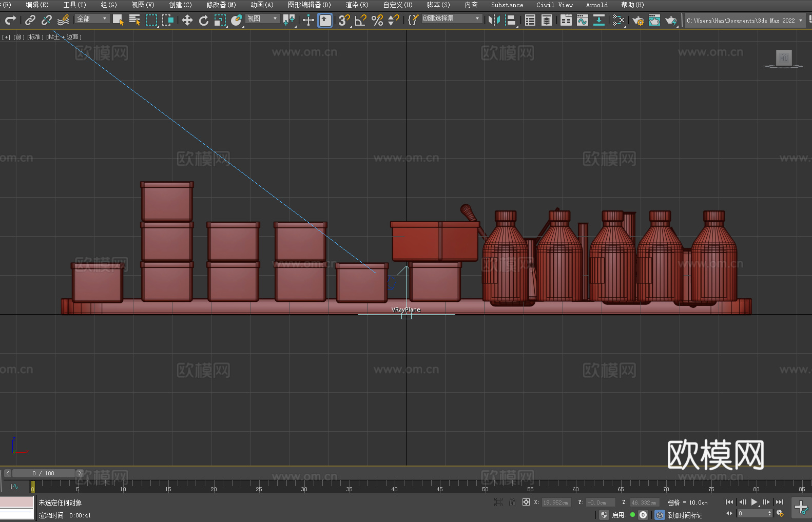Click viewport [前] view label

coord(18,37)
